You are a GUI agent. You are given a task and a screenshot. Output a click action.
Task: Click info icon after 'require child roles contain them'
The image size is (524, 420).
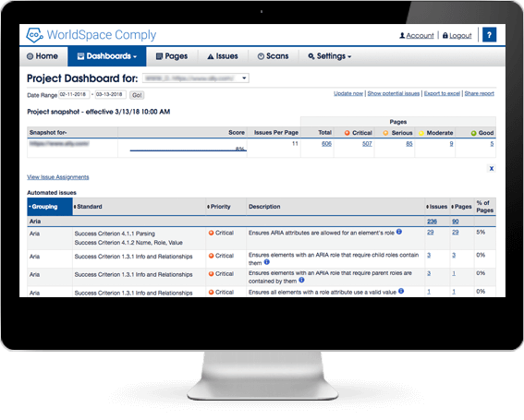[267, 262]
